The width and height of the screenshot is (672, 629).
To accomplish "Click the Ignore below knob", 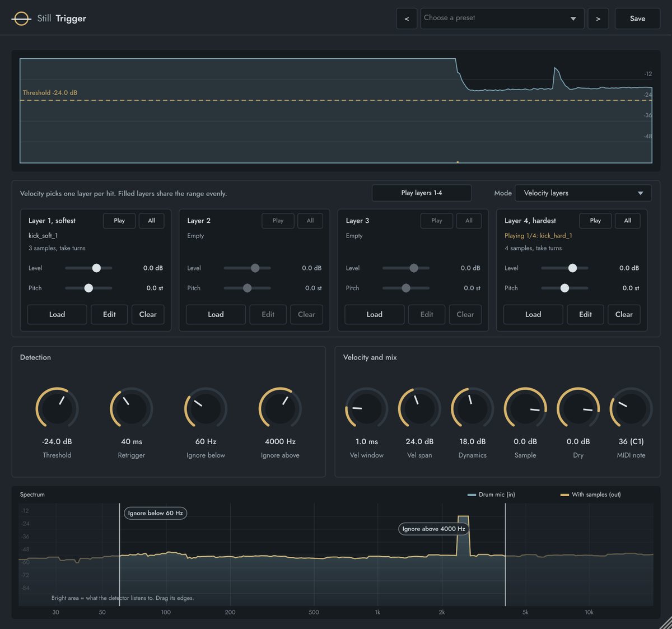I will (206, 408).
